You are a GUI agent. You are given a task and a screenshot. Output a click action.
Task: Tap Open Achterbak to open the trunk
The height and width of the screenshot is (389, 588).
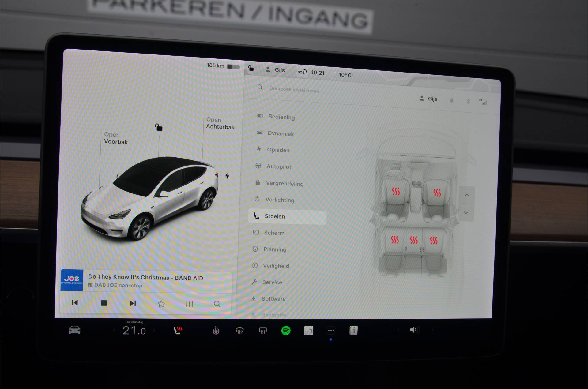pos(220,123)
